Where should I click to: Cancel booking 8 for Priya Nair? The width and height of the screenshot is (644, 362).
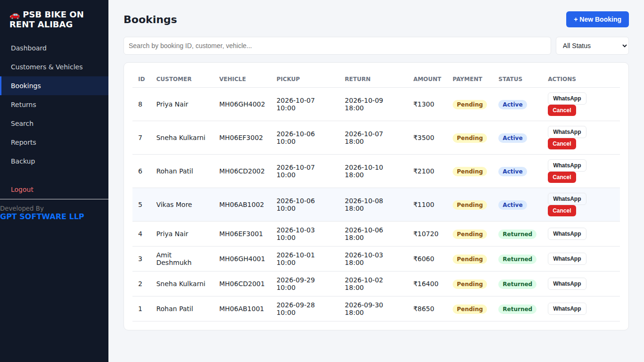coord(561,110)
